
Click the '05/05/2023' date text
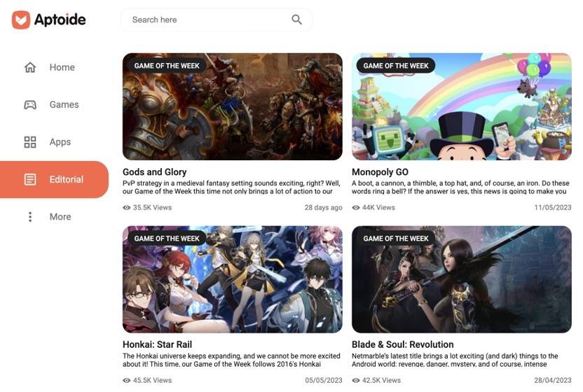pyautogui.click(x=324, y=381)
